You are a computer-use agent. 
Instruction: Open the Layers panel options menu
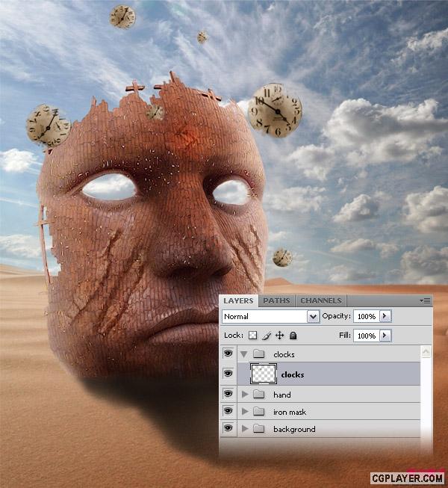point(425,300)
